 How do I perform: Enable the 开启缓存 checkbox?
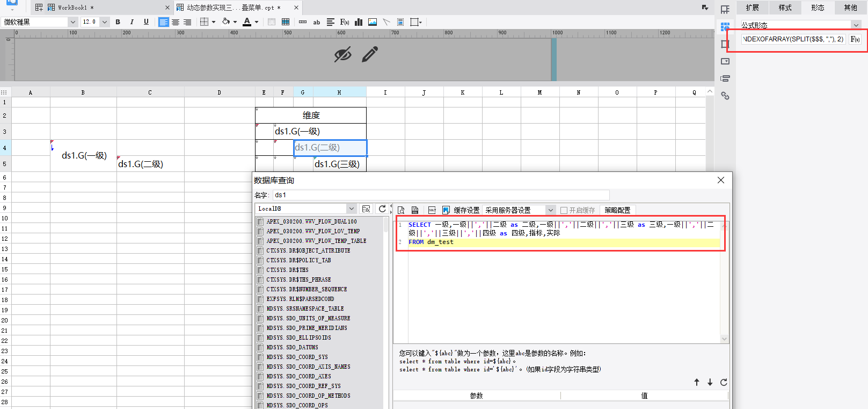point(564,210)
